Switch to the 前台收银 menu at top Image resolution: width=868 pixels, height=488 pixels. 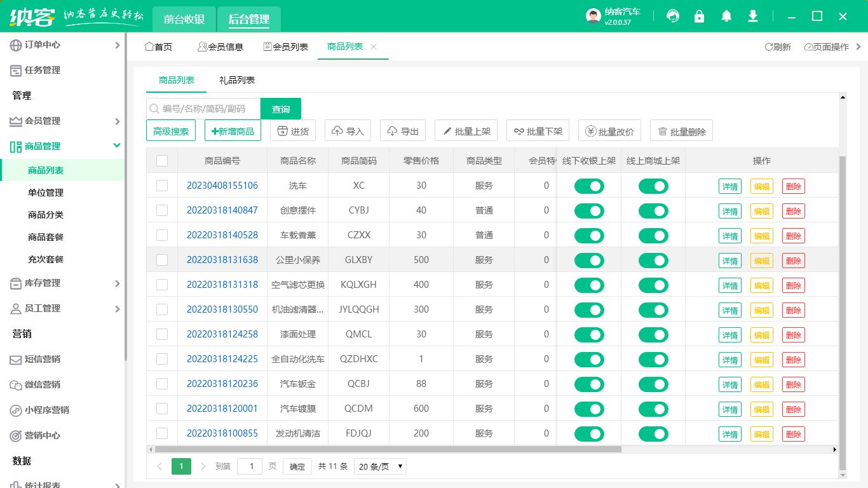coord(183,20)
